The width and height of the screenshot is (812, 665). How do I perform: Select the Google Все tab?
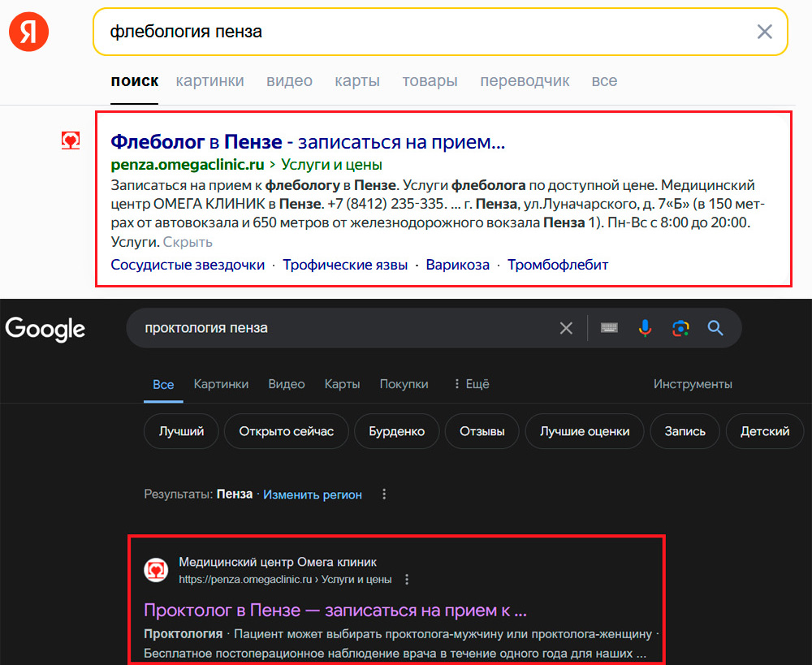[x=163, y=384]
